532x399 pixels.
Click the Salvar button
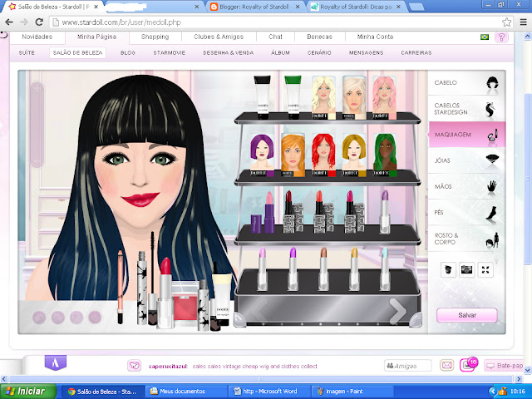point(467,315)
